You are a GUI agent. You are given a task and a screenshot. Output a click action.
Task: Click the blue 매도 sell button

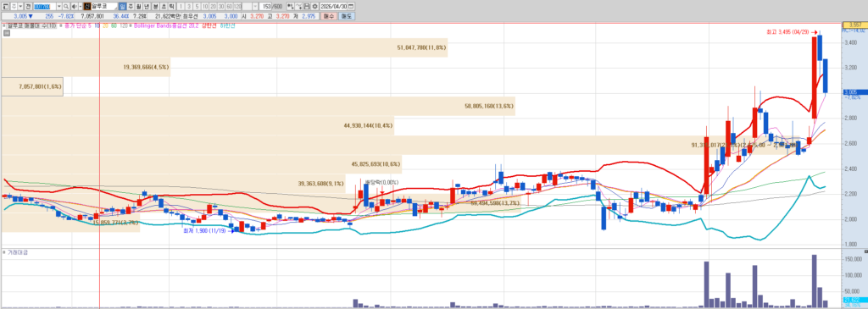click(347, 16)
